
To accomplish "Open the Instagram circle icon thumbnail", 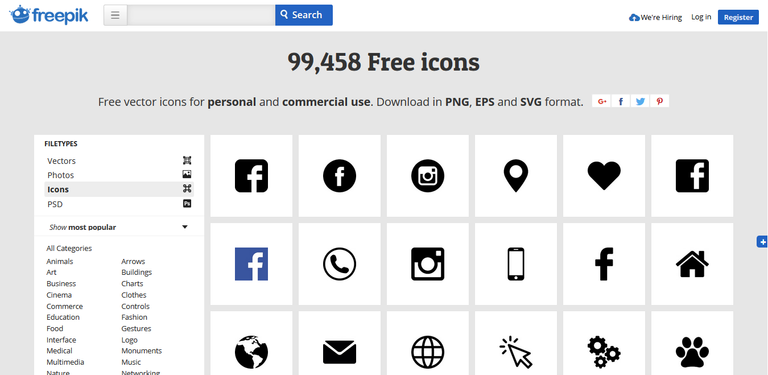I will (428, 176).
